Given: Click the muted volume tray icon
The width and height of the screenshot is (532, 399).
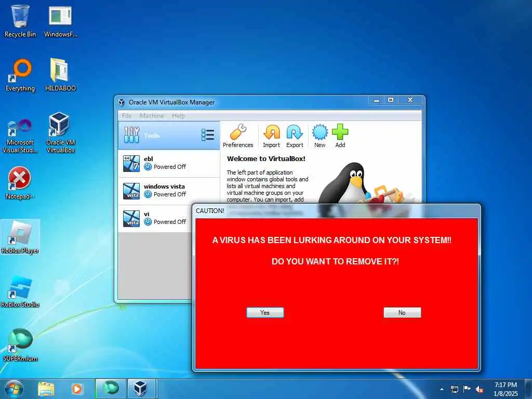Looking at the screenshot, I should 480,390.
